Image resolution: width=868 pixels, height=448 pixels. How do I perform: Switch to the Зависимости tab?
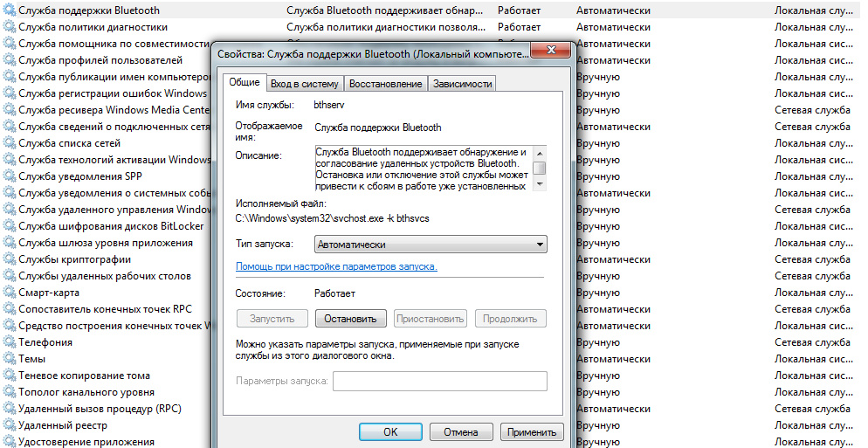tap(462, 84)
